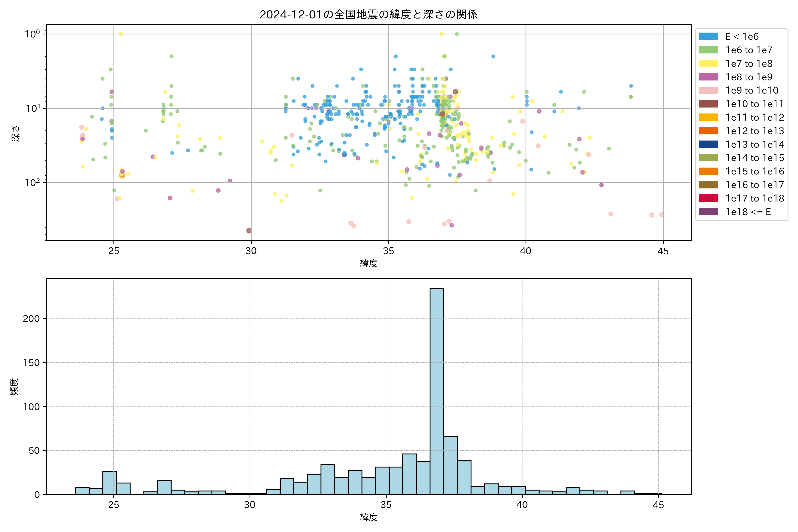Click the 緯度 x-axis label under histogram
798x532 pixels.
click(368, 517)
